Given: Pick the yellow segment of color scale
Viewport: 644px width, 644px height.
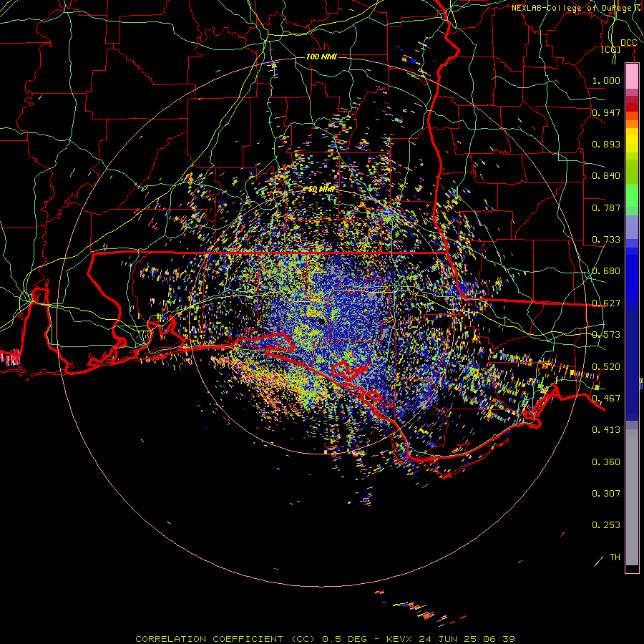Looking at the screenshot, I should click(x=632, y=140).
